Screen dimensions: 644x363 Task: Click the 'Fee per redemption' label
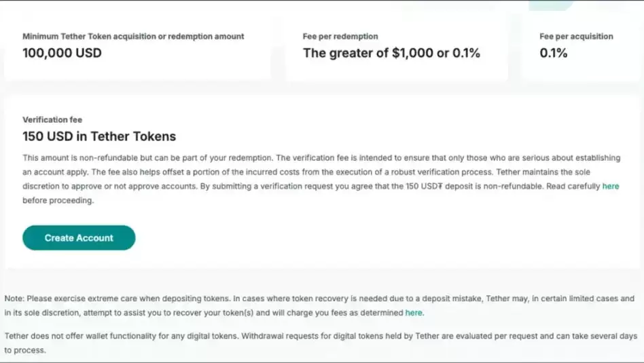[x=340, y=37]
